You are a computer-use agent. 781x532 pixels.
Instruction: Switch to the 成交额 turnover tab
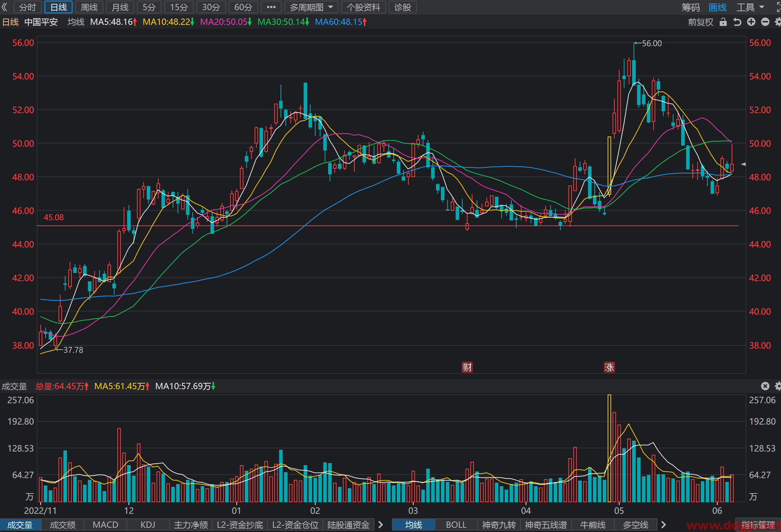(x=63, y=525)
